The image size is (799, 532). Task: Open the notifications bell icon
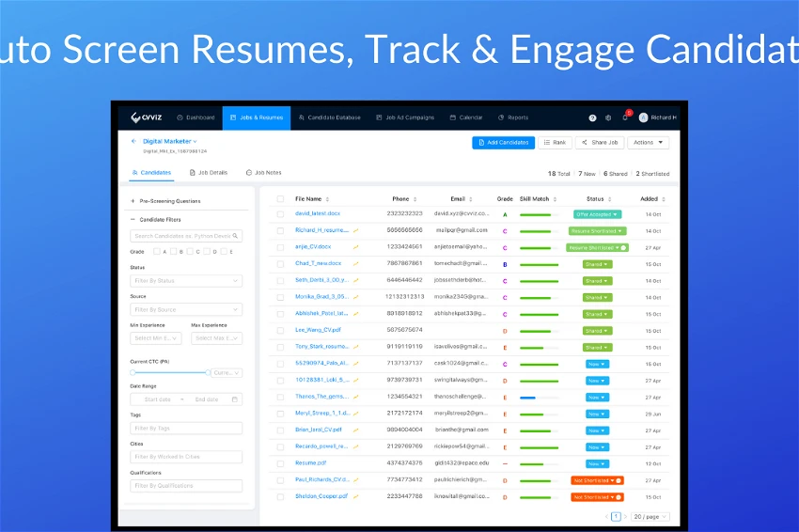point(625,117)
